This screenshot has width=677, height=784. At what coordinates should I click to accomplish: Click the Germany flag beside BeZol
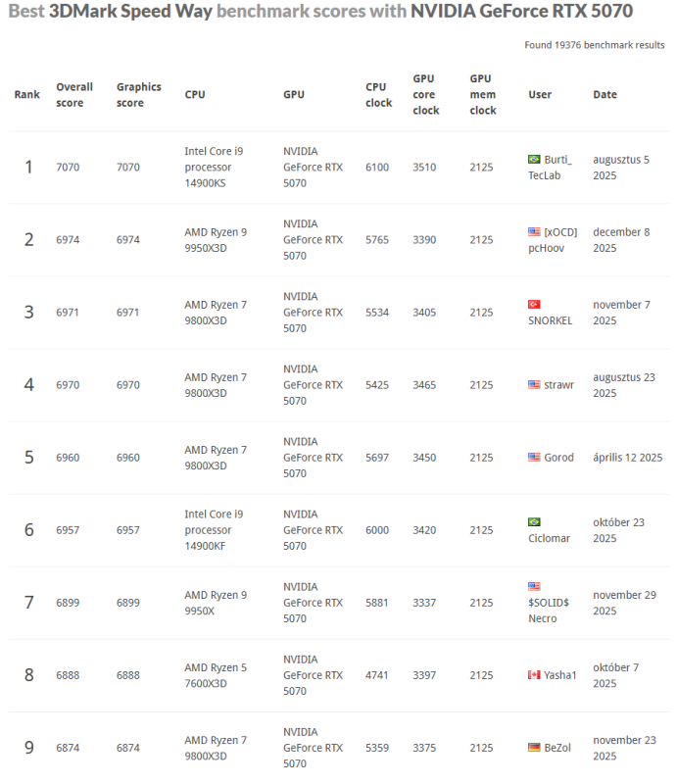click(x=534, y=748)
